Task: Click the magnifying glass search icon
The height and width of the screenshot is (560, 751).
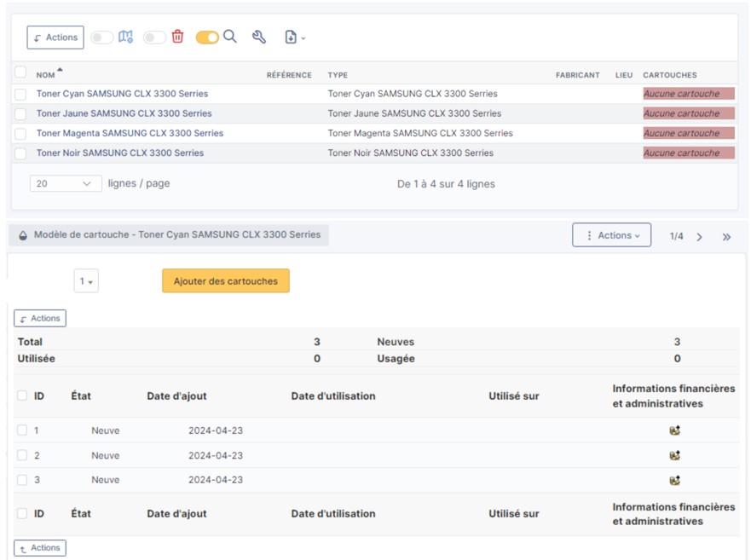Action: coord(229,37)
